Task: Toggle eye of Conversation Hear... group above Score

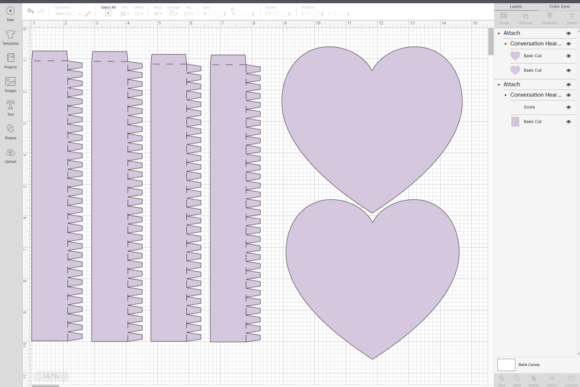Action: click(x=569, y=95)
